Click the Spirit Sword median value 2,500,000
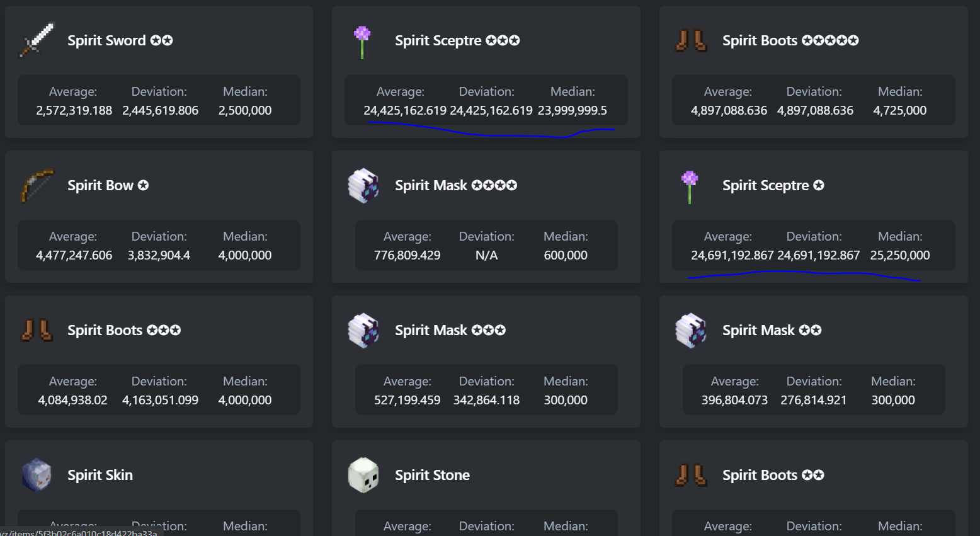Viewport: 980px width, 536px height. tap(245, 110)
